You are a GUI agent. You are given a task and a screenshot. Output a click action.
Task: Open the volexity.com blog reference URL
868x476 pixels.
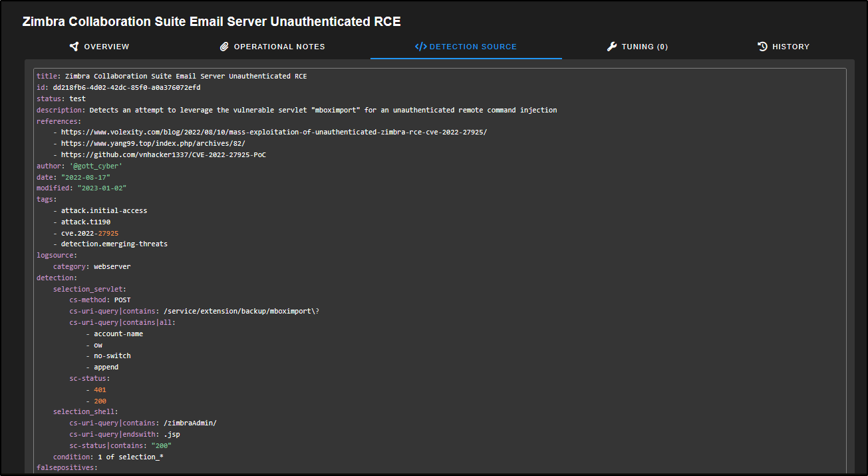(x=273, y=132)
